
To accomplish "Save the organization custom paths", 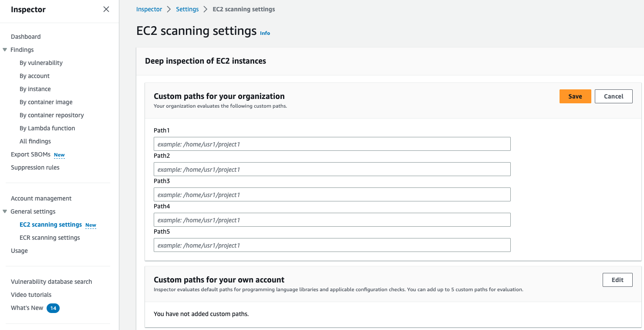I will click(575, 96).
